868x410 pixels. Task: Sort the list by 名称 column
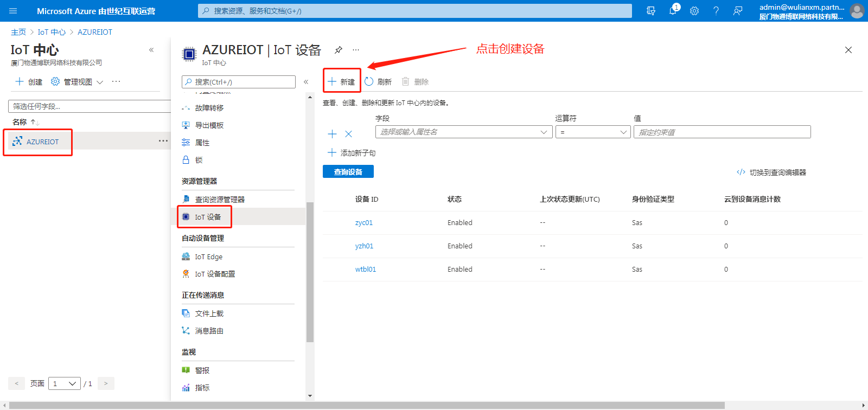26,122
